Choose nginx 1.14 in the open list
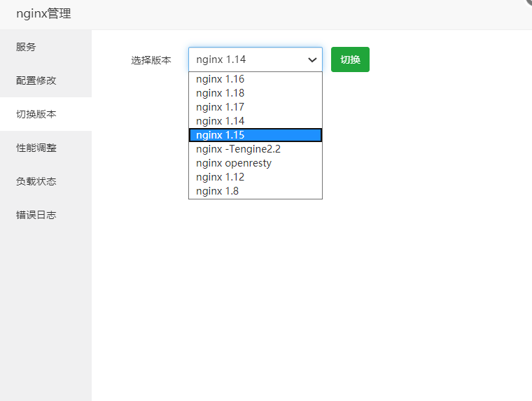Viewport: 532px width, 401px height. click(x=255, y=121)
